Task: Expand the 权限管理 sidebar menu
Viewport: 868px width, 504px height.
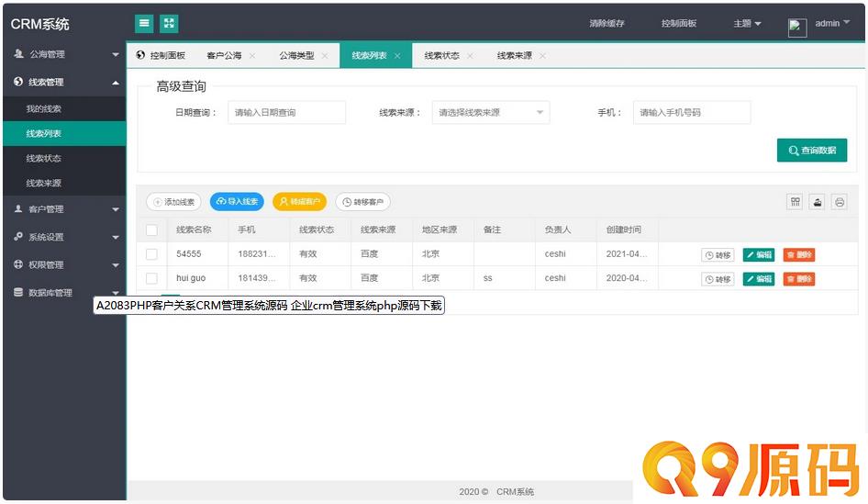Action: click(115, 264)
